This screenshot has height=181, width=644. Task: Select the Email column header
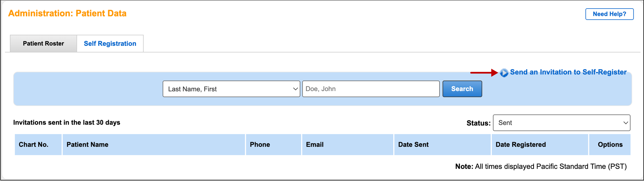(x=314, y=144)
